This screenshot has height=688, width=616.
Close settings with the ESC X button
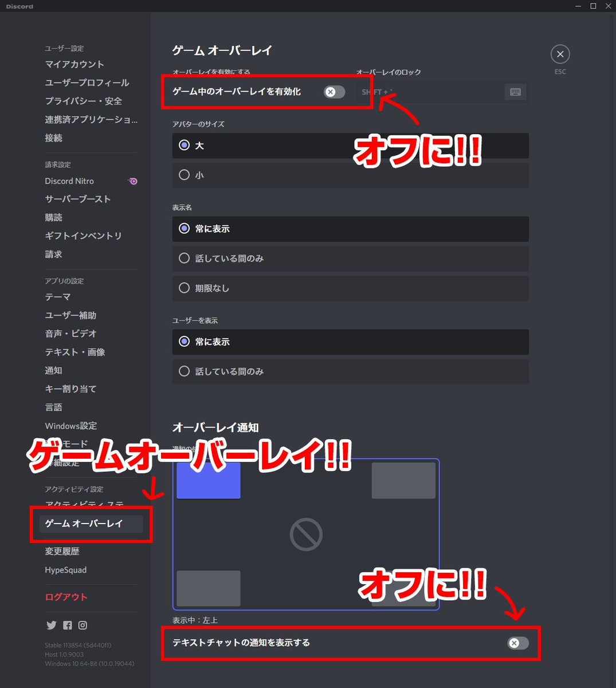560,54
